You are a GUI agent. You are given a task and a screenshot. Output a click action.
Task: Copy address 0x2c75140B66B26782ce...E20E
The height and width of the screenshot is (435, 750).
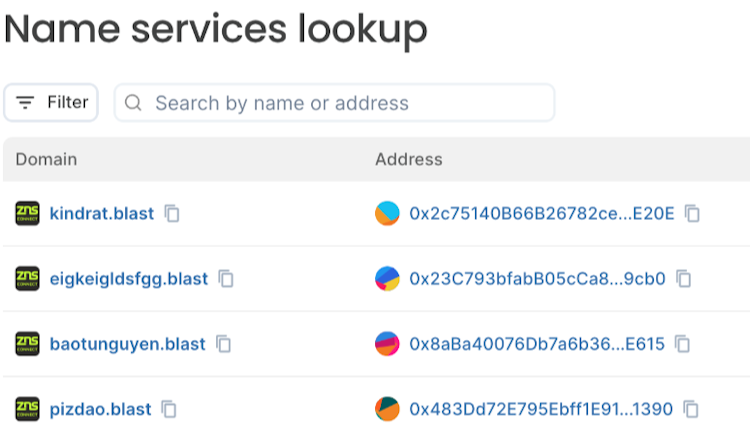692,214
